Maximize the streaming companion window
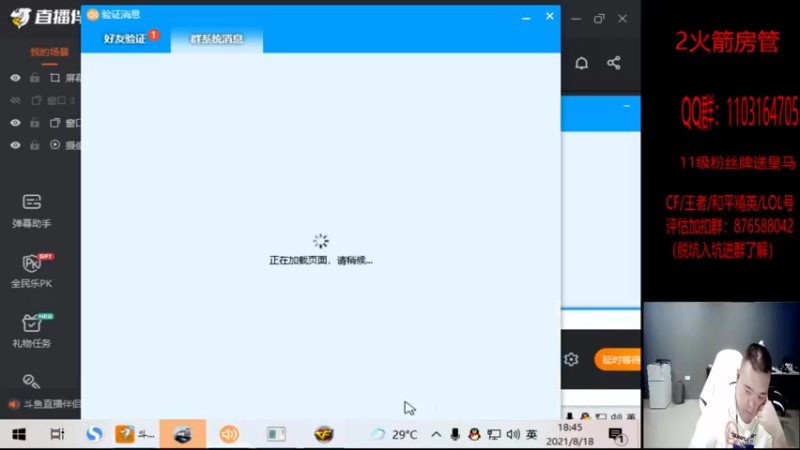 click(599, 19)
